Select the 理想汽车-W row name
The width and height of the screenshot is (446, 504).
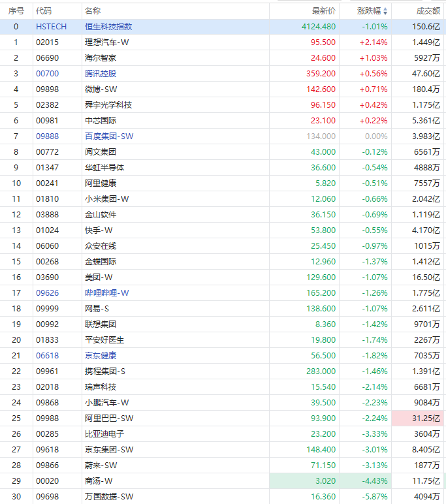(106, 42)
